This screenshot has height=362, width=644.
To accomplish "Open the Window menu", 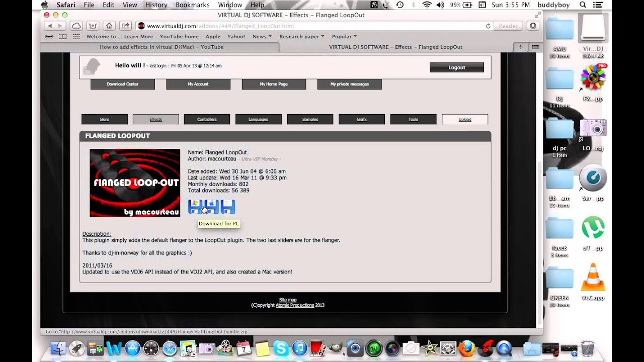I will click(230, 5).
